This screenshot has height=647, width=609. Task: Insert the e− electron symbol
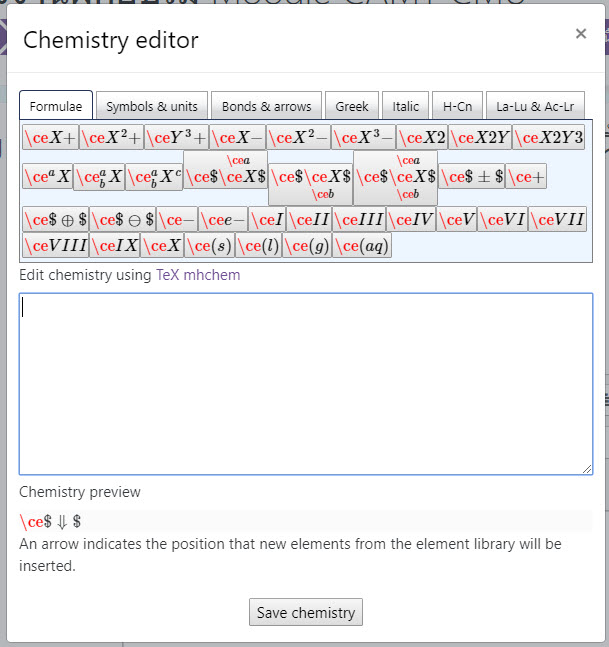(222, 219)
